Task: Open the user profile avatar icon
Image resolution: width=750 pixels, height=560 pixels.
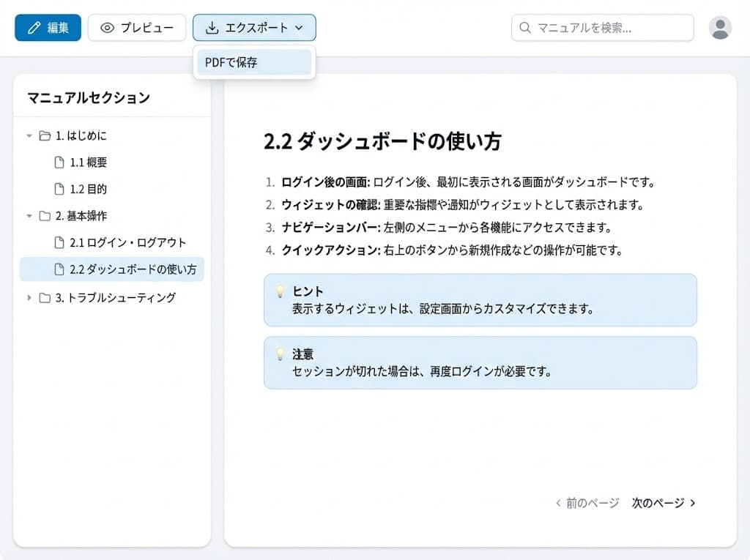Action: click(719, 28)
